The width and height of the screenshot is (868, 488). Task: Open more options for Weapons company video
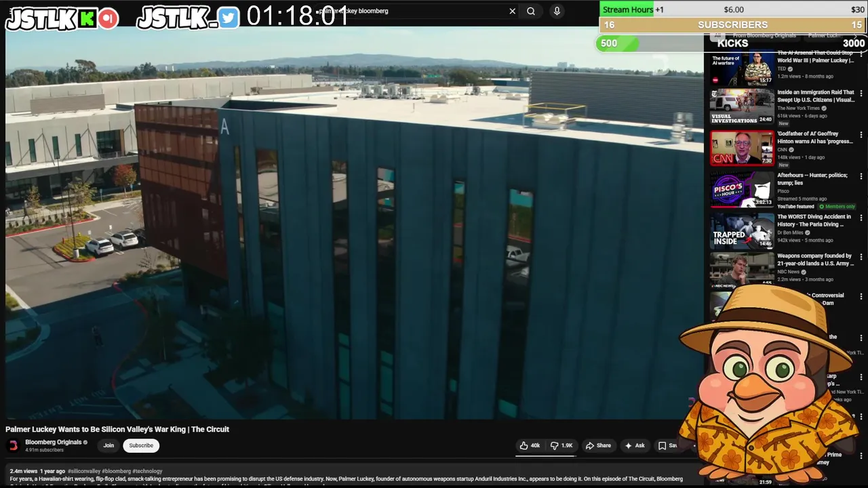(861, 258)
